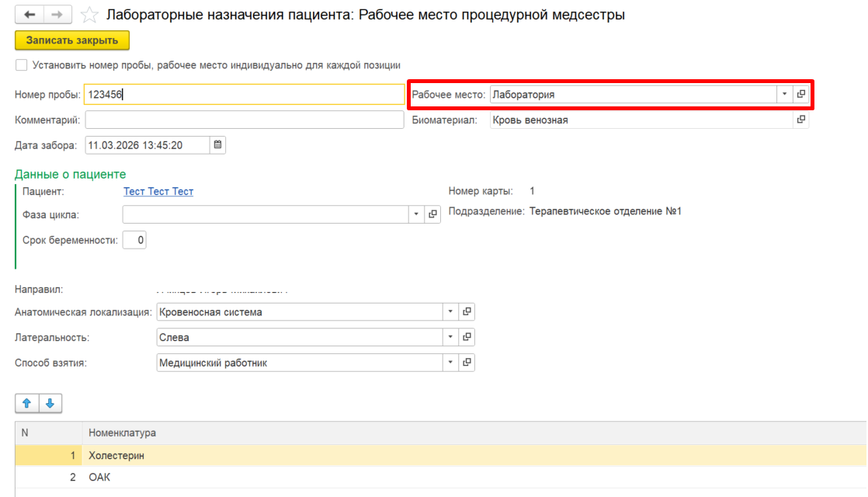
Task: Enable individual sample number per position checkbox
Action: (x=22, y=65)
